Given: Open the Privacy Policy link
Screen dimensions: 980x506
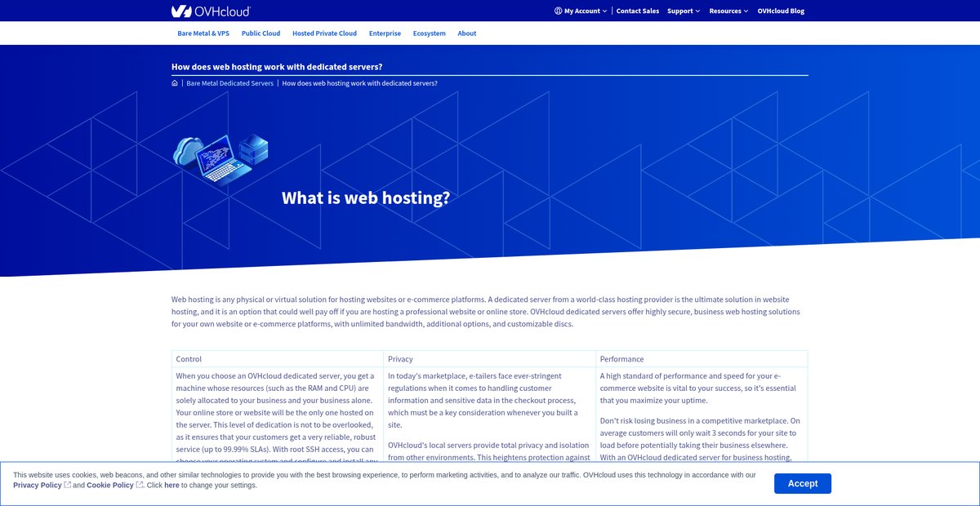Looking at the screenshot, I should pyautogui.click(x=37, y=485).
